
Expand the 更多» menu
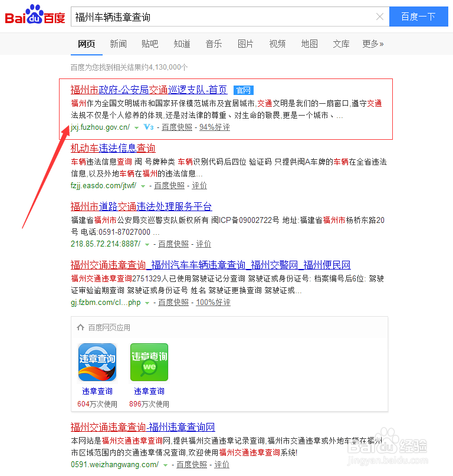(x=373, y=44)
